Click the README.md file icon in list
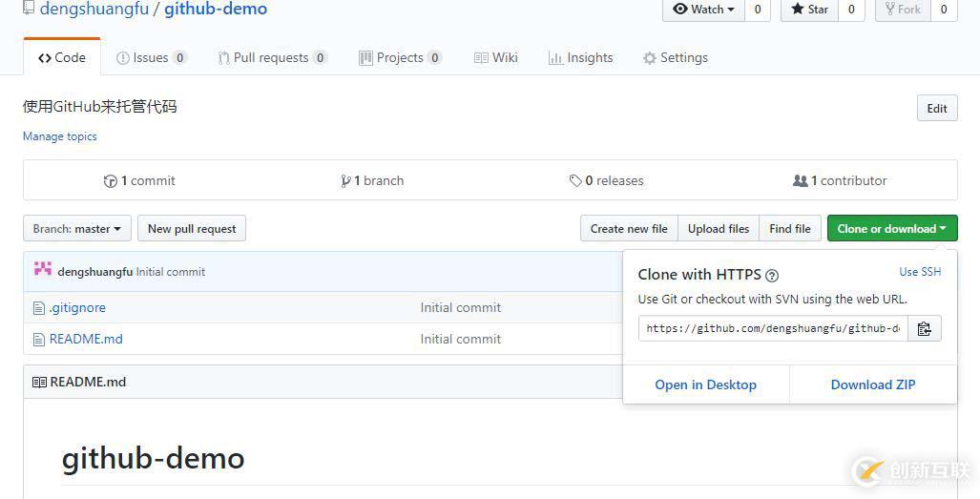This screenshot has height=499, width=980. point(39,340)
